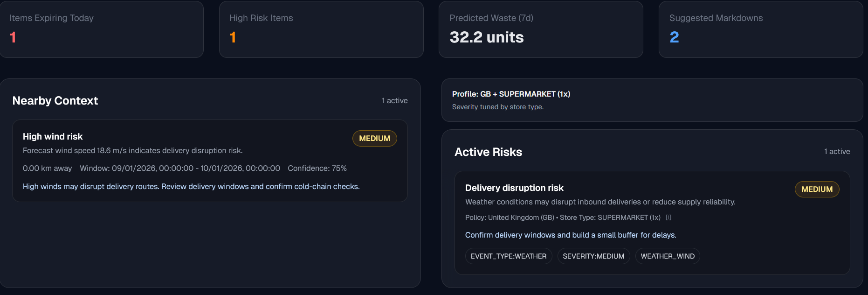The image size is (868, 295).
Task: Click the 1 active count in Nearby Context
Action: pos(394,101)
